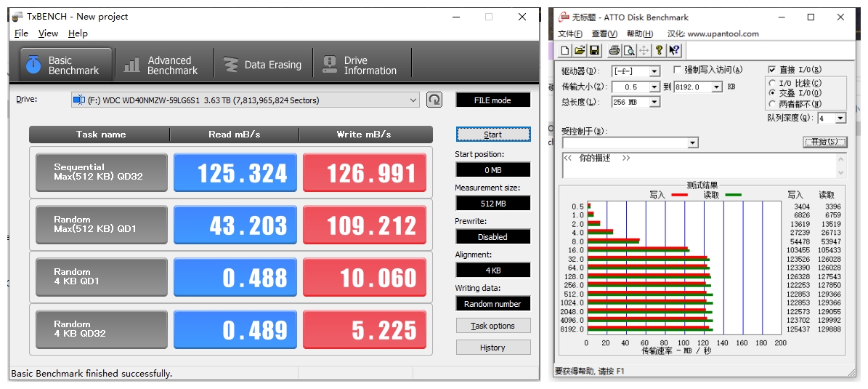Viewport: 868px width, 389px height.
Task: Open Print Preview from ATTO toolbar
Action: tap(629, 50)
